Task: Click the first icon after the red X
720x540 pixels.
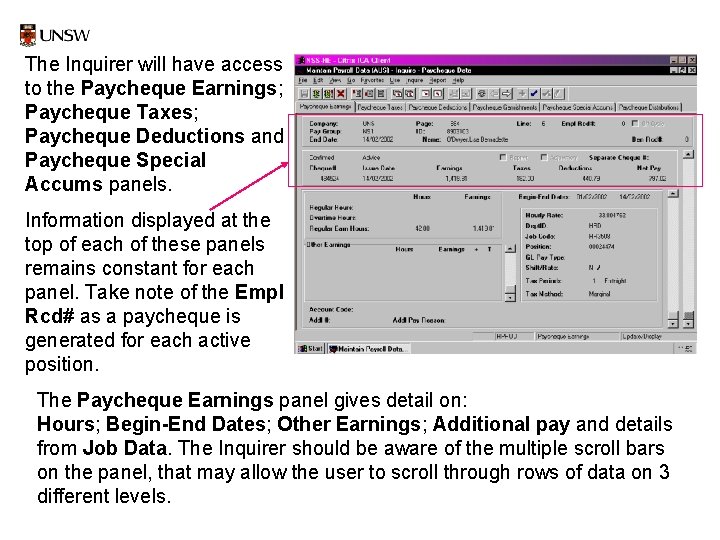Action: (x=356, y=94)
